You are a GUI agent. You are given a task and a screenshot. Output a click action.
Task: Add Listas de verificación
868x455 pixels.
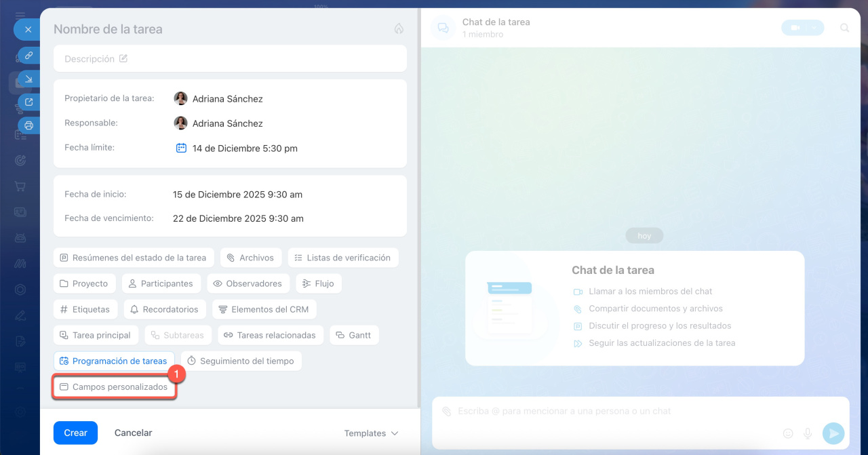coord(343,258)
